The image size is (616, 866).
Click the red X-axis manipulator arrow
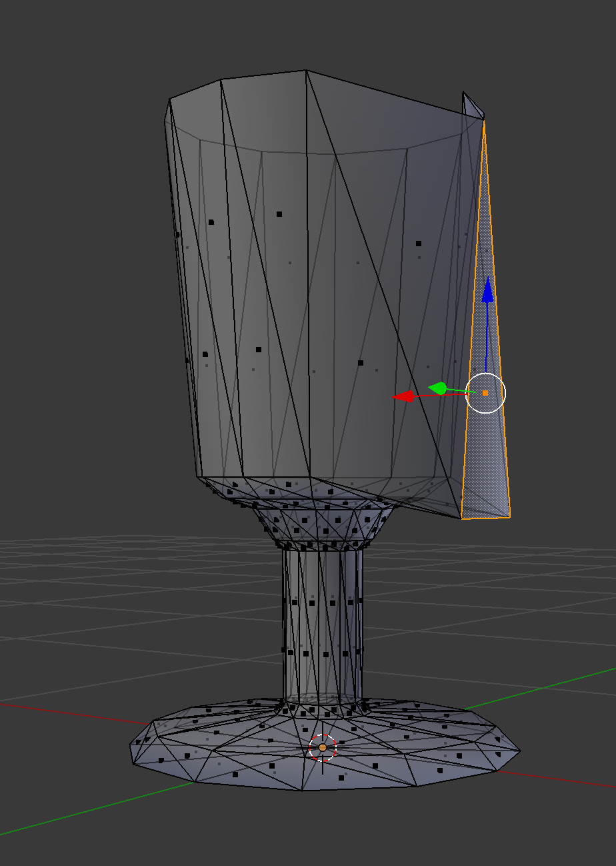click(403, 396)
